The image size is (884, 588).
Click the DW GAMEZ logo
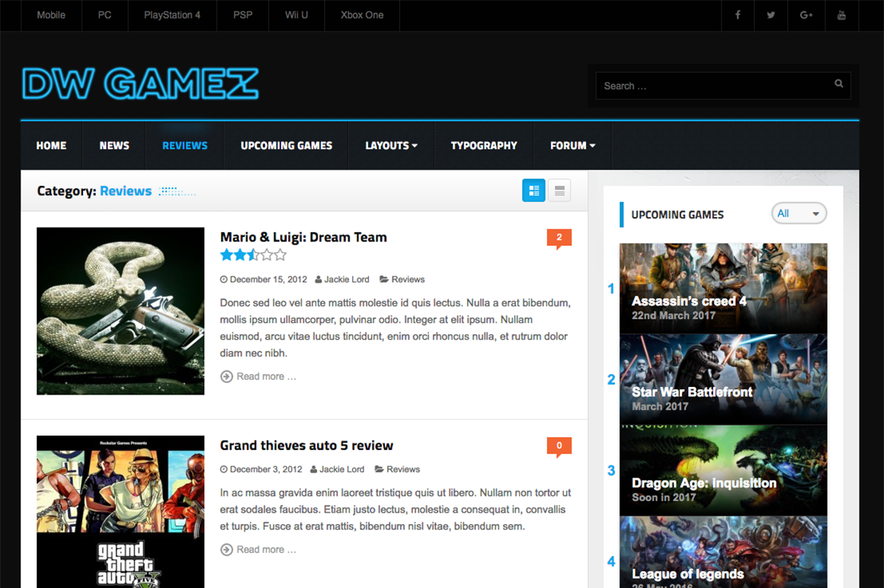[x=140, y=84]
